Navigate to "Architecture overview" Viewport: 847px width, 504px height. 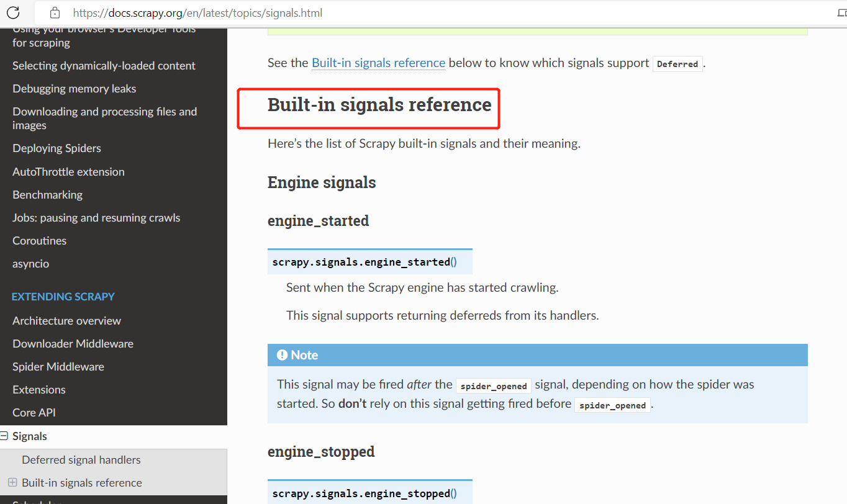coord(66,320)
